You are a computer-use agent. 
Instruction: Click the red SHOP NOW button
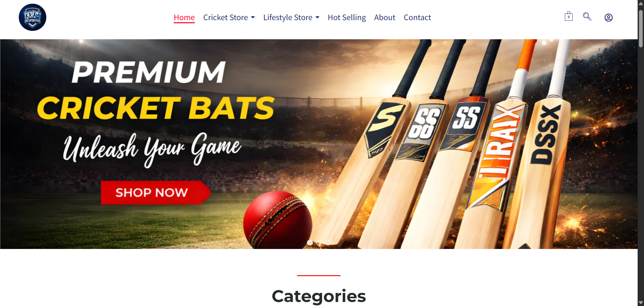coord(155,193)
